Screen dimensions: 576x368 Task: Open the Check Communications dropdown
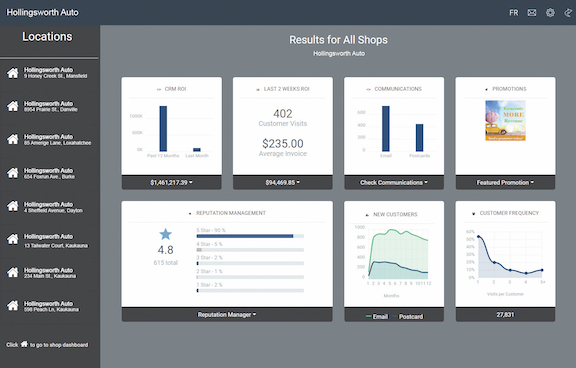pyautogui.click(x=394, y=183)
